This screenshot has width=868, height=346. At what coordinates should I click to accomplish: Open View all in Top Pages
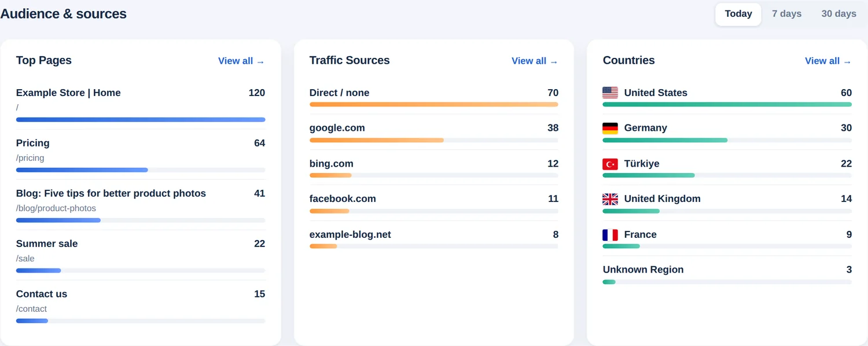241,61
